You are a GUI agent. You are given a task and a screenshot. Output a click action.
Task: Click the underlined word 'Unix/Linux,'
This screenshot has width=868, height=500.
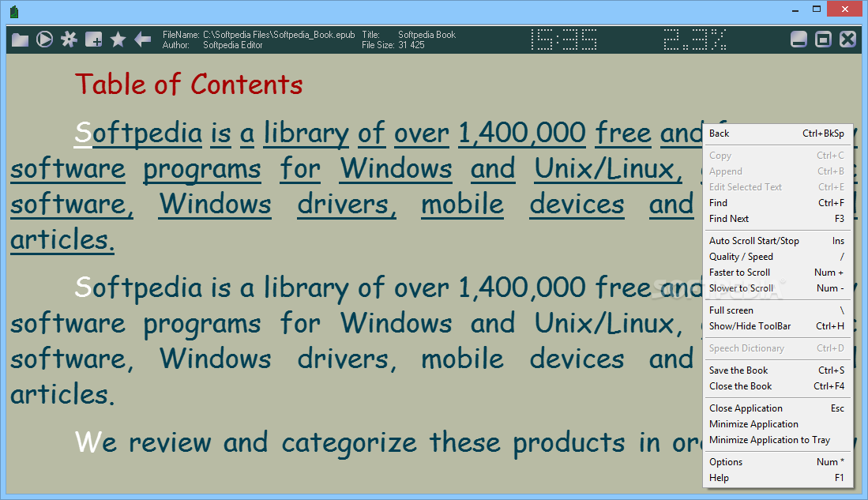pyautogui.click(x=608, y=169)
